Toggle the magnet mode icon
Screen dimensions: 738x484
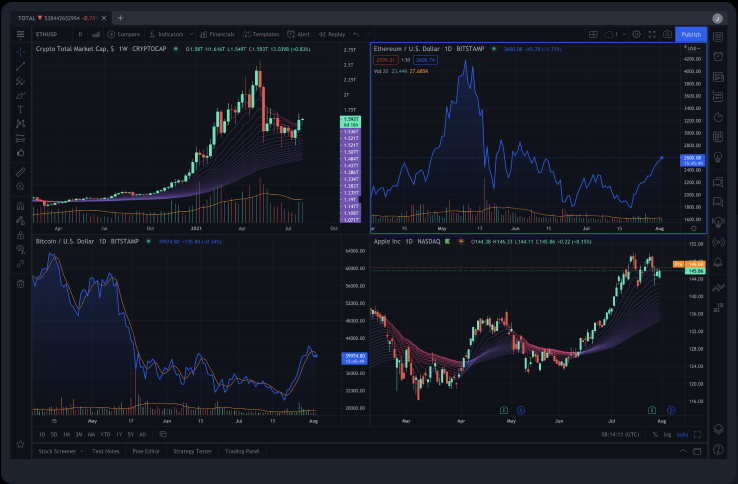(20, 206)
